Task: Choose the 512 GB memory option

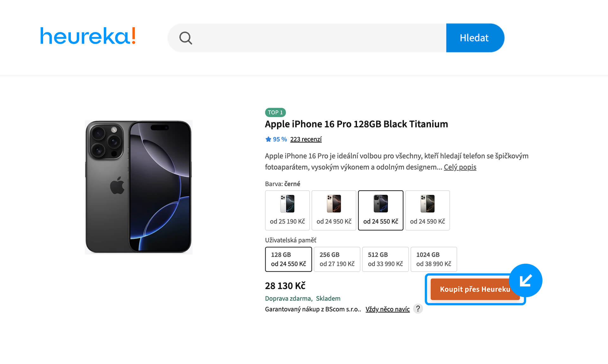Action: click(385, 259)
